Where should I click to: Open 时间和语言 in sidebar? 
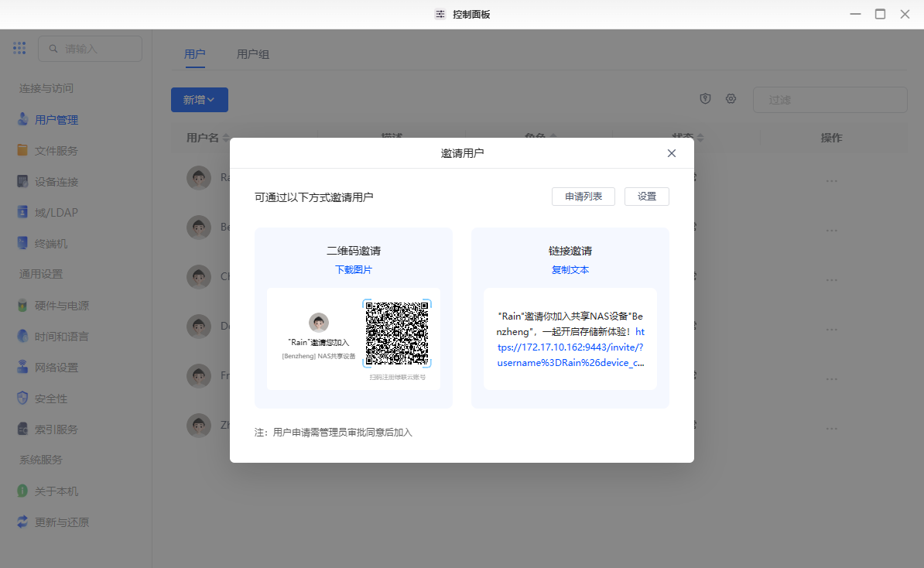pos(53,337)
